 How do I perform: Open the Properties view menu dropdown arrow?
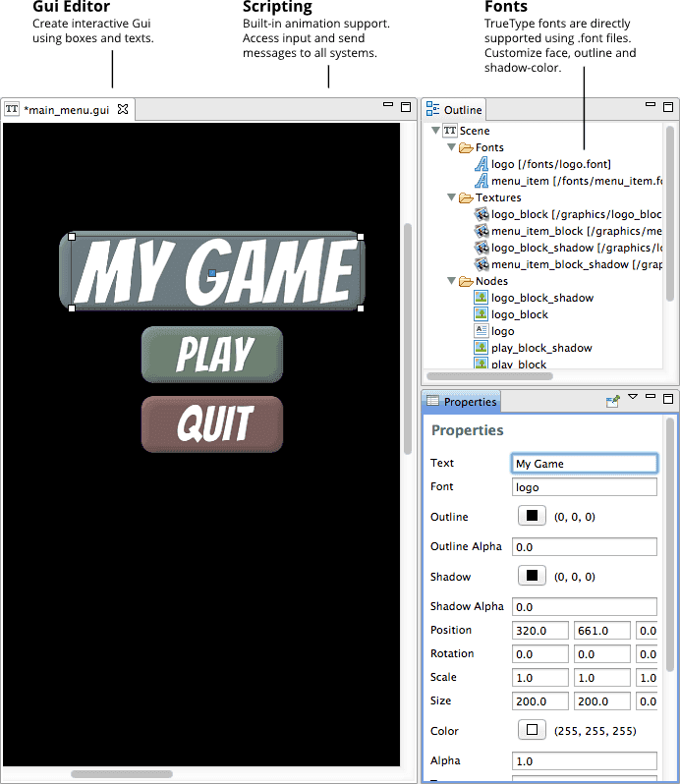[633, 398]
